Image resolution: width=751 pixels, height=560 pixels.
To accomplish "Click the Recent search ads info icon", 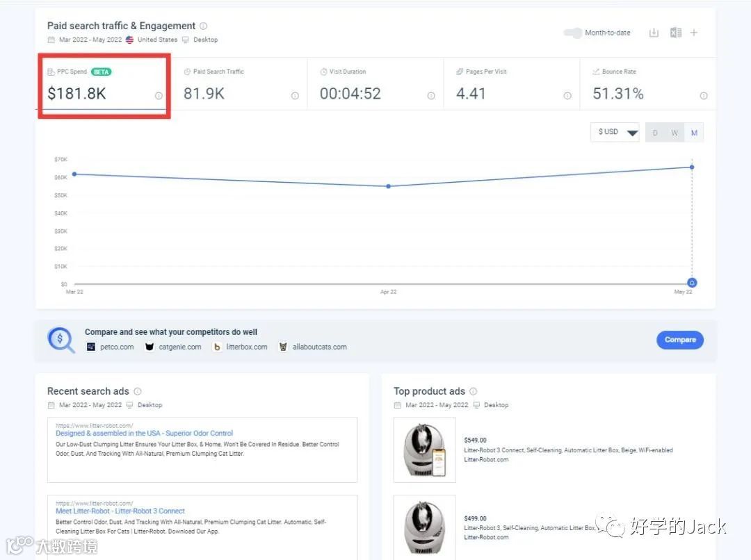I will point(138,391).
